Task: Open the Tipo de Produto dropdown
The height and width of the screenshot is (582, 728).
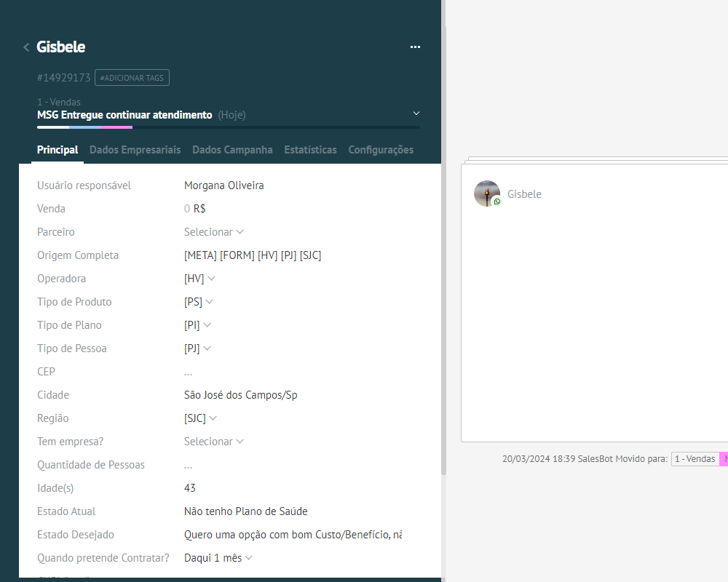Action: point(198,302)
